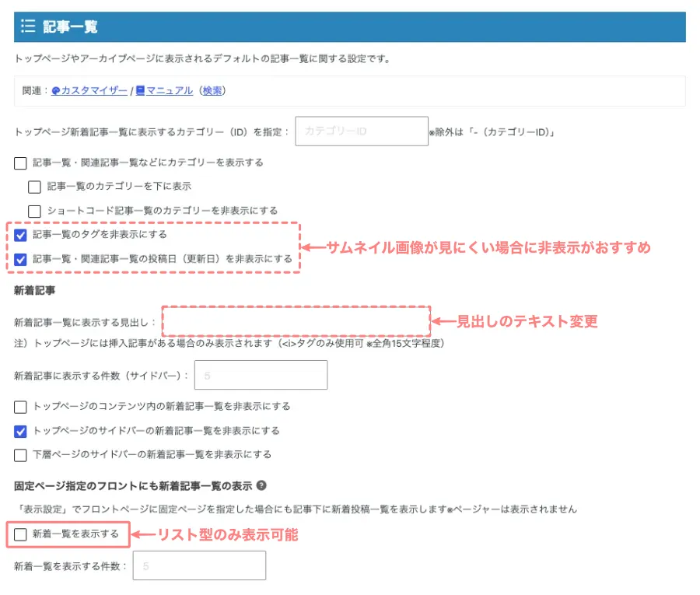Viewport: 700px width, 595px height.
Task: Click help icon beside 固定ページ指定のフロント heading
Action: 261,485
